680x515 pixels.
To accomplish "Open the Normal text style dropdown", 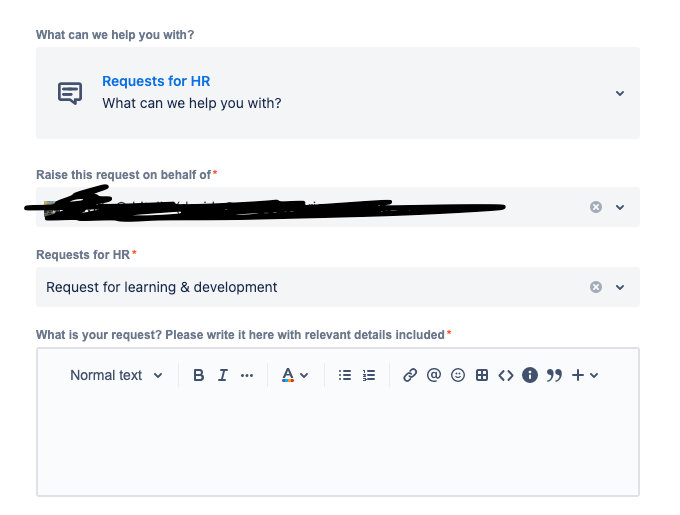I will (116, 375).
